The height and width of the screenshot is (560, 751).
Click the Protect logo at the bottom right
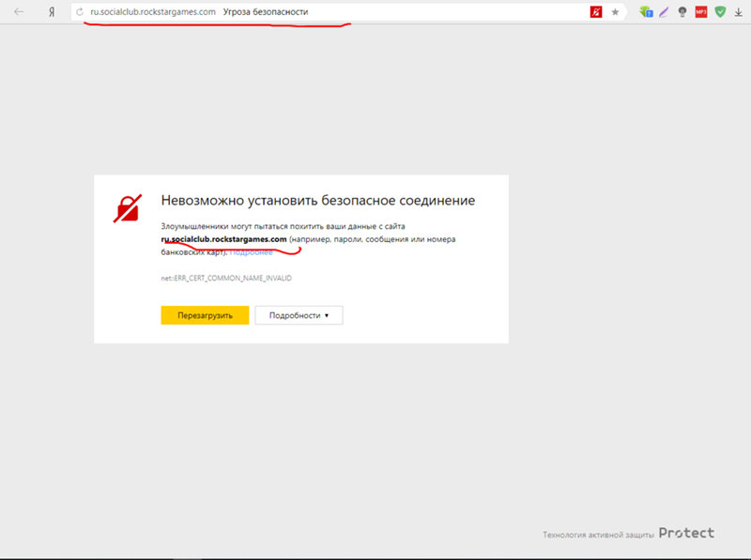[686, 533]
